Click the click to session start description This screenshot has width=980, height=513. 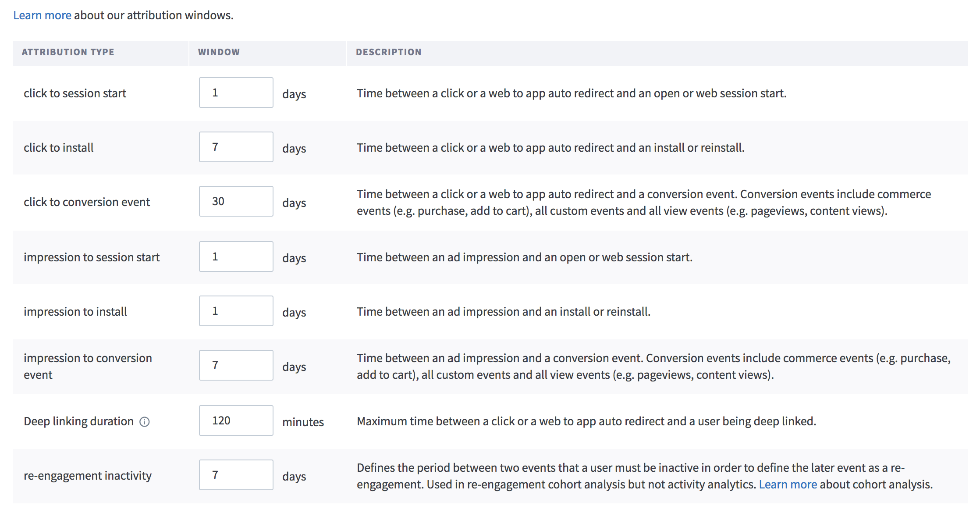point(572,93)
